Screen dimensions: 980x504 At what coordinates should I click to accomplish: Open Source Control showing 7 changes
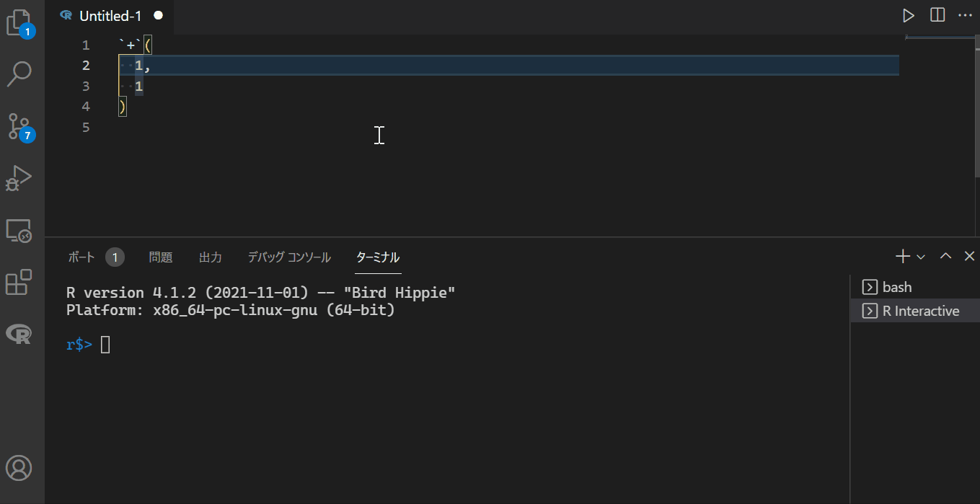[x=19, y=124]
